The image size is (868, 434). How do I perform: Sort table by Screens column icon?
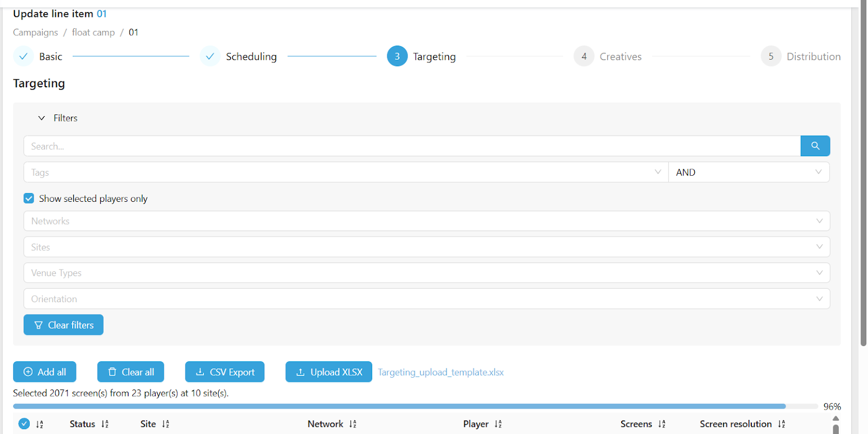click(662, 424)
